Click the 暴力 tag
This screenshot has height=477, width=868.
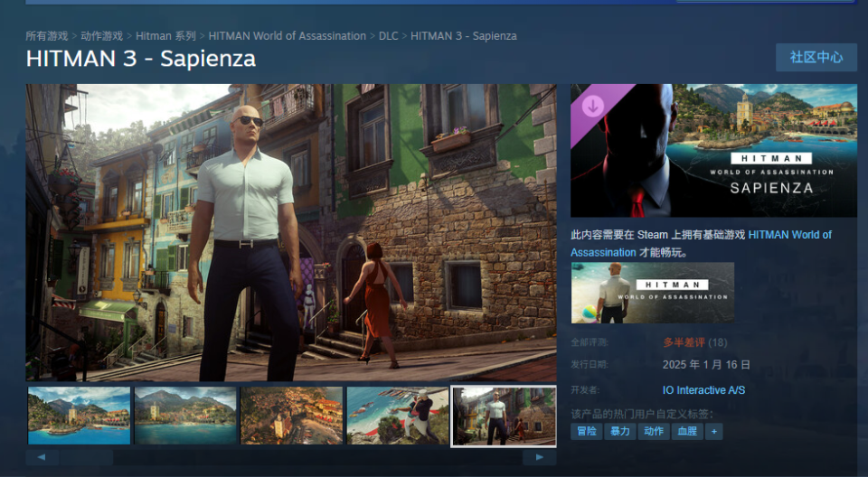coord(620,431)
